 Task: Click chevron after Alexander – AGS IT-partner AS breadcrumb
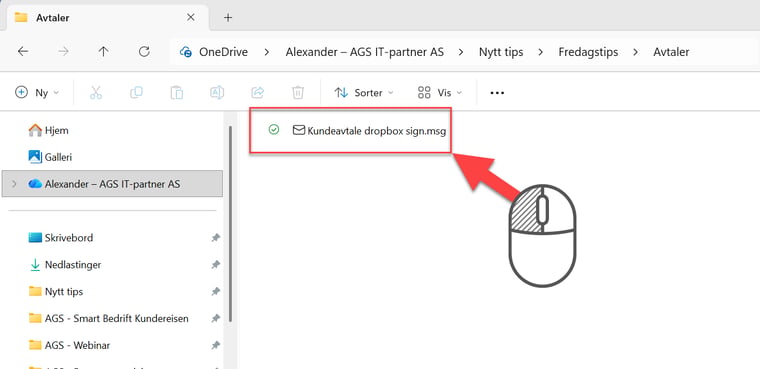(x=461, y=52)
